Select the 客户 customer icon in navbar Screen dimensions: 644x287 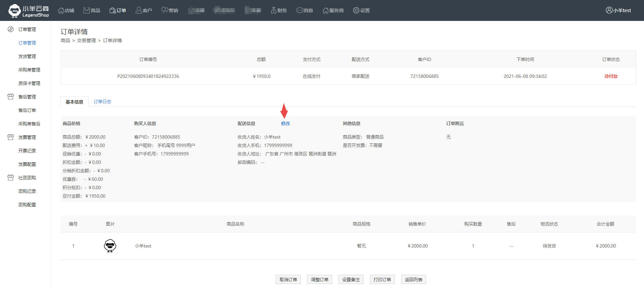(139, 10)
